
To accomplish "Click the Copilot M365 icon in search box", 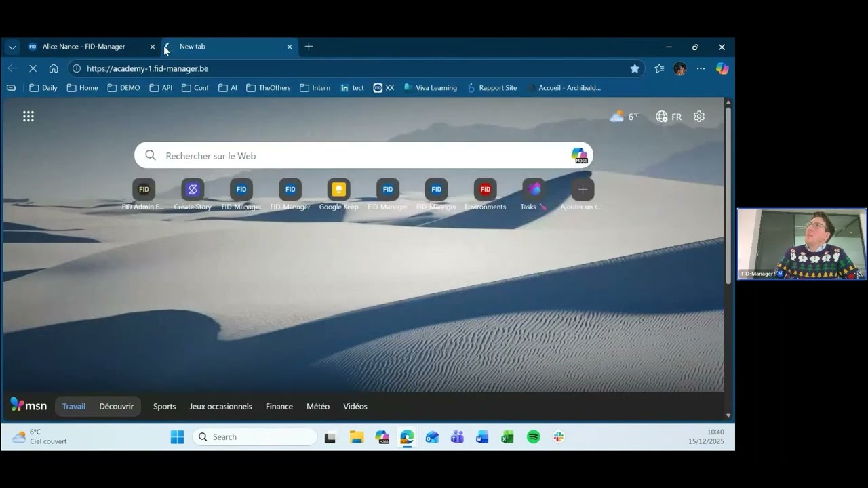I will pos(579,155).
